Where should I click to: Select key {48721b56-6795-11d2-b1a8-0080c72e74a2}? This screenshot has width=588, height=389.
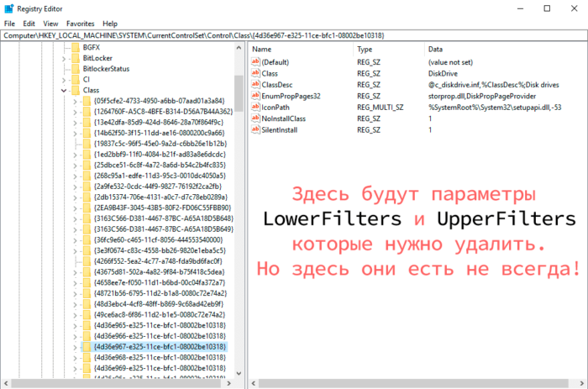pos(160,293)
